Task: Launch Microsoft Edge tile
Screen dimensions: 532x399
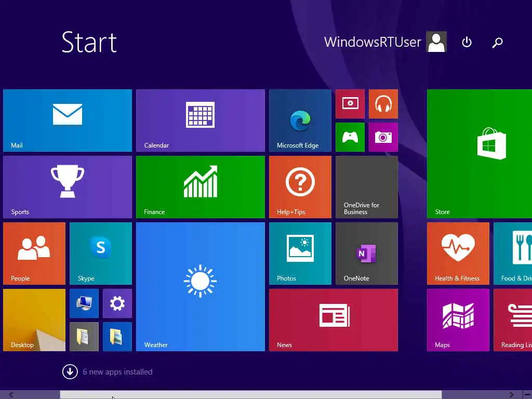Action: [300, 121]
